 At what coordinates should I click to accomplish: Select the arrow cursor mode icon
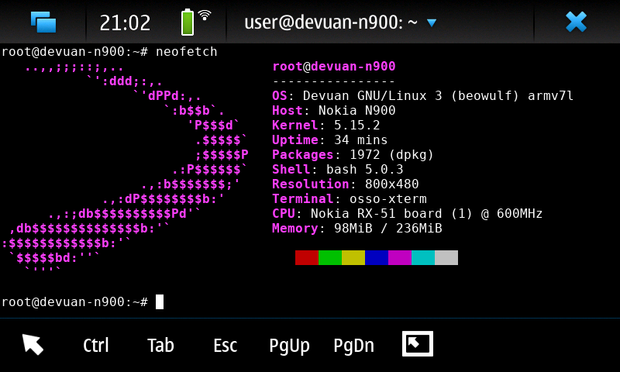(33, 344)
